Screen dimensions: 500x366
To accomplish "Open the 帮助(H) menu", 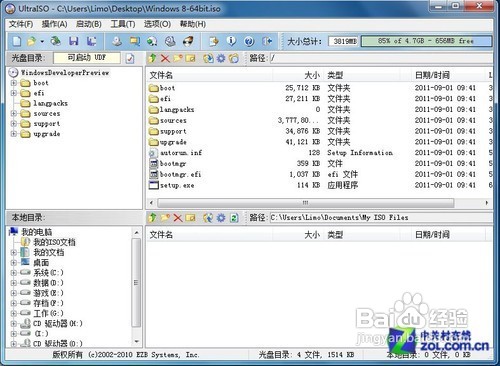I will (x=193, y=24).
